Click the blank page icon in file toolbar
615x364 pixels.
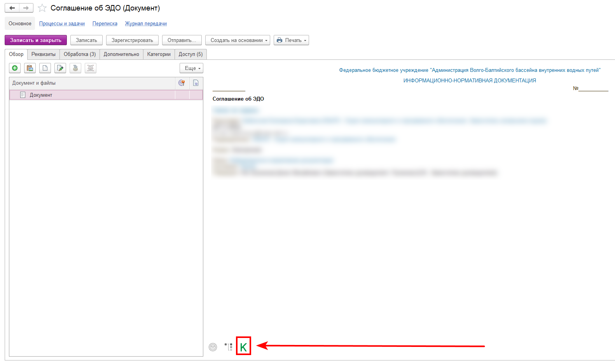45,68
